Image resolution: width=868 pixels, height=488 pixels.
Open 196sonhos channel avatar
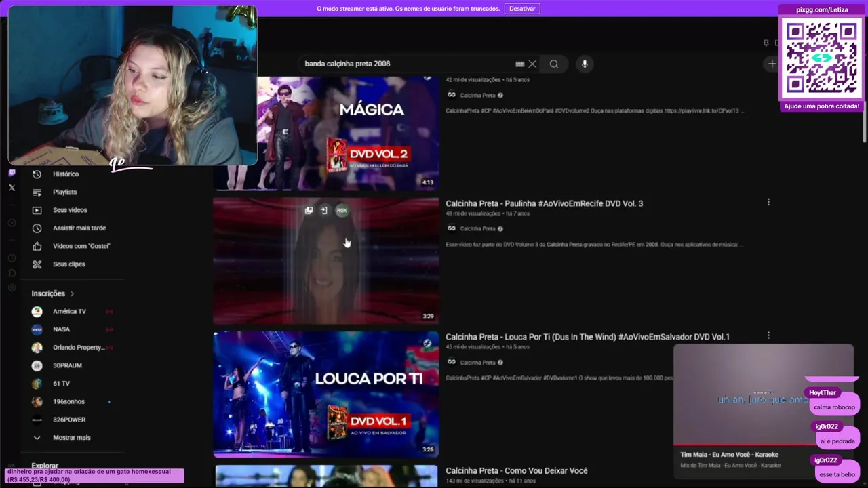click(x=37, y=401)
